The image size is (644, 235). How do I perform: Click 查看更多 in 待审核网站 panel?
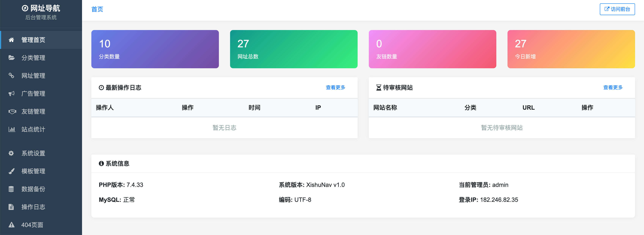[613, 87]
